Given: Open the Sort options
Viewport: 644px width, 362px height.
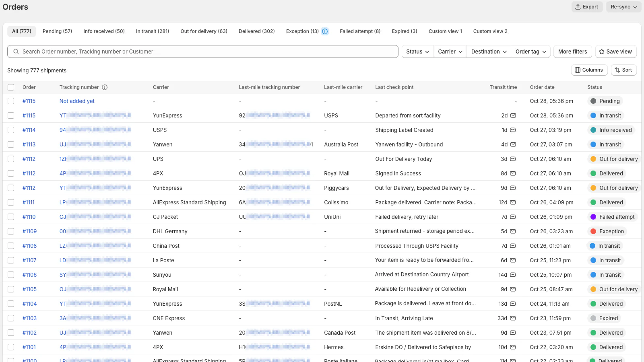Looking at the screenshot, I should (623, 70).
